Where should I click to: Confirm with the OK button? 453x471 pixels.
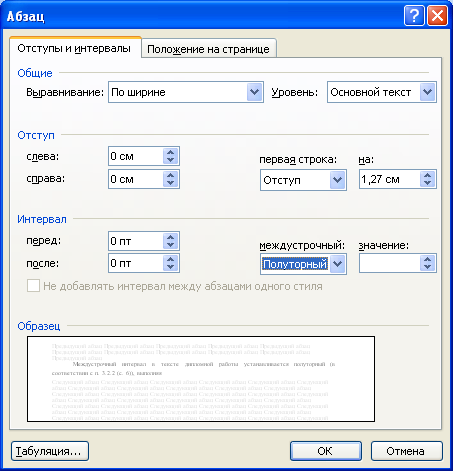point(325,451)
